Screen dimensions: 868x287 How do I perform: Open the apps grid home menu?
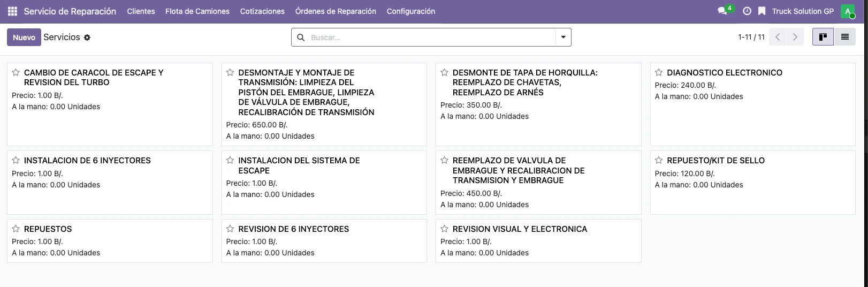coord(12,11)
